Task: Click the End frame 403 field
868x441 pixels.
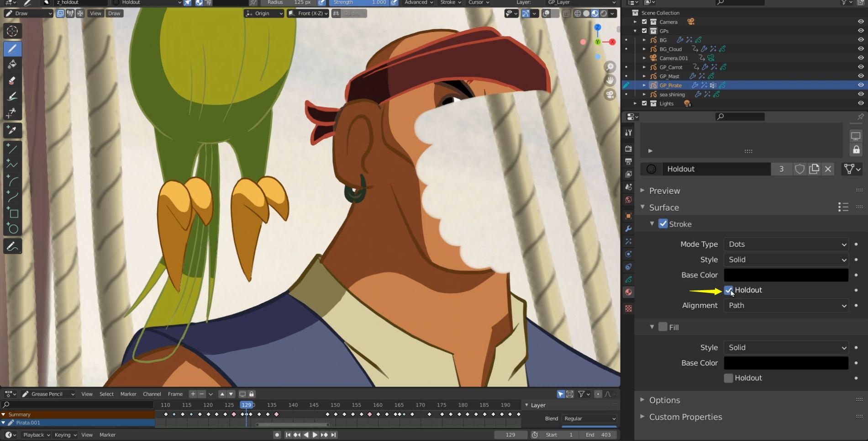Action: (x=598, y=435)
